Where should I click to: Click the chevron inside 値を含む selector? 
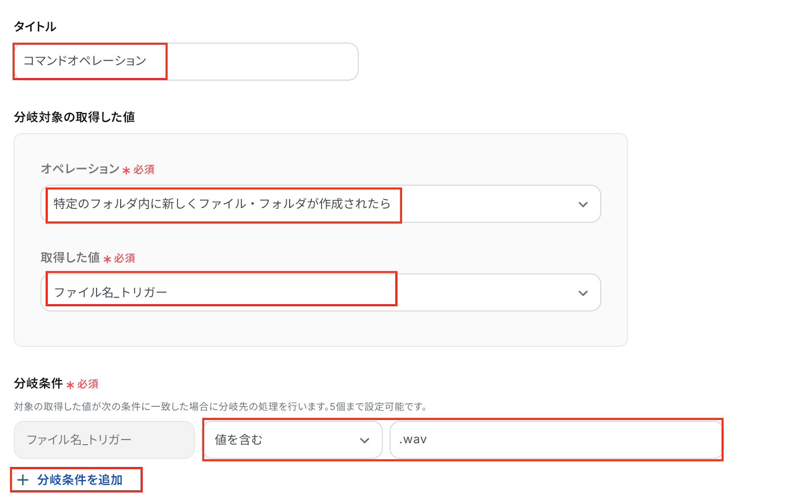point(364,440)
